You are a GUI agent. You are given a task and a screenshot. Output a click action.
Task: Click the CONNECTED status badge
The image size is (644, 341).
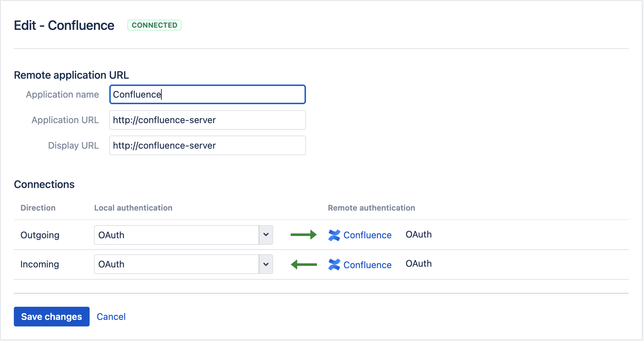(x=154, y=25)
